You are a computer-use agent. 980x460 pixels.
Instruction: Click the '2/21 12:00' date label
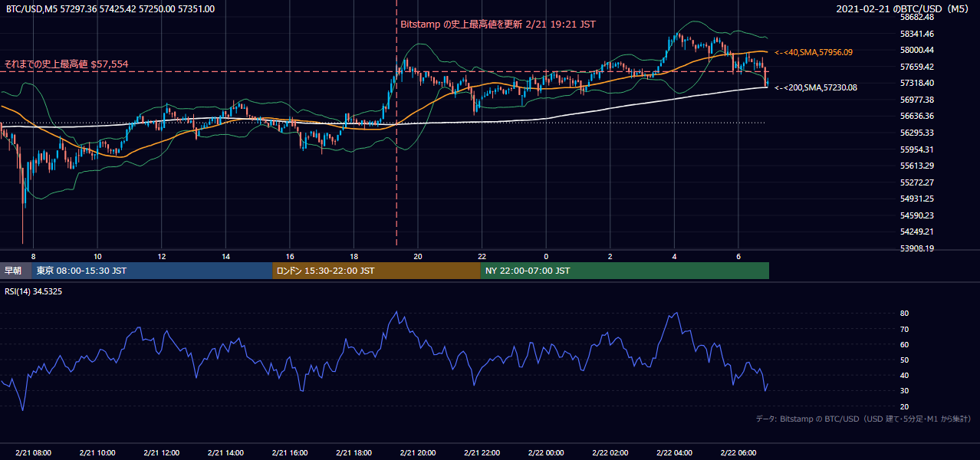click(162, 452)
